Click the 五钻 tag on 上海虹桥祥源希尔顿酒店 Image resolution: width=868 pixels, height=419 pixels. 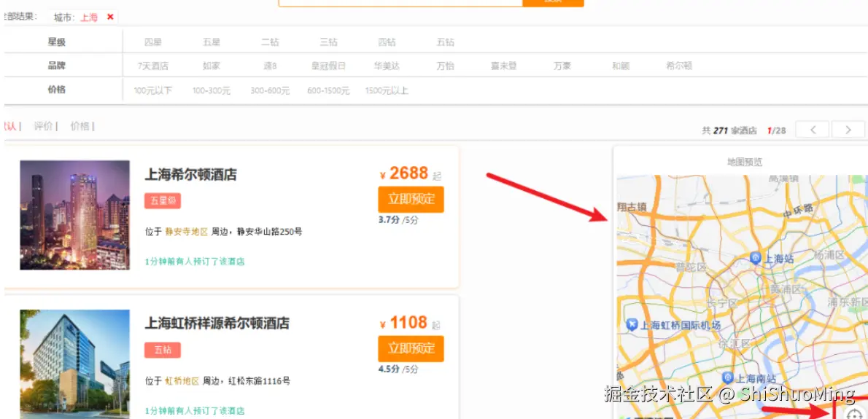163,350
